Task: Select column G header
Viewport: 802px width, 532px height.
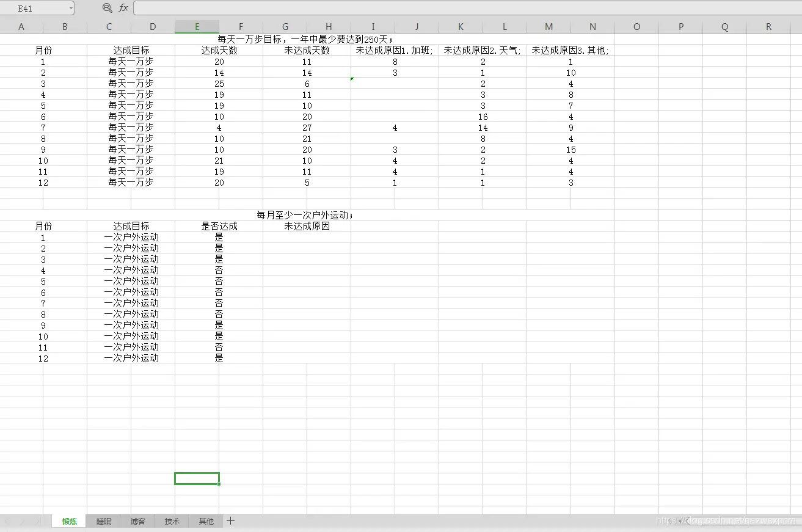Action: (x=285, y=27)
